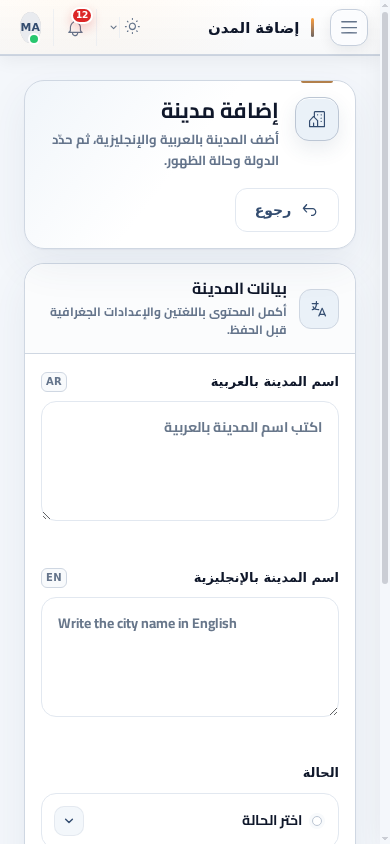This screenshot has width=390, height=844.
Task: Click the اسم المدينة بالعربية label
Action: (275, 382)
